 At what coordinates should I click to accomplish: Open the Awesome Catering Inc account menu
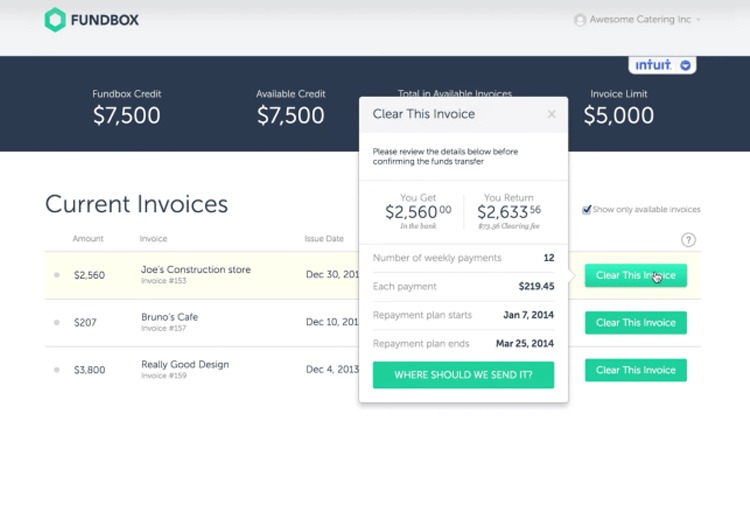(x=637, y=20)
